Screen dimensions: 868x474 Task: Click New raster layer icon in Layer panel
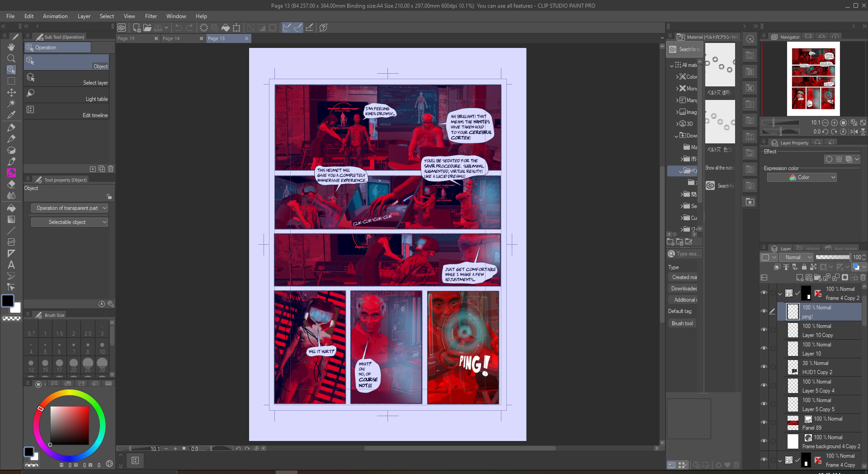(x=800, y=277)
